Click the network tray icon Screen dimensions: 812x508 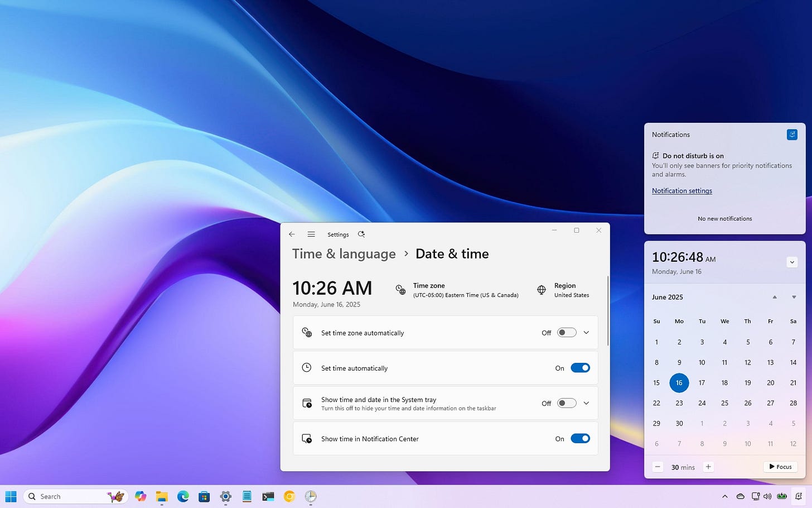click(756, 496)
